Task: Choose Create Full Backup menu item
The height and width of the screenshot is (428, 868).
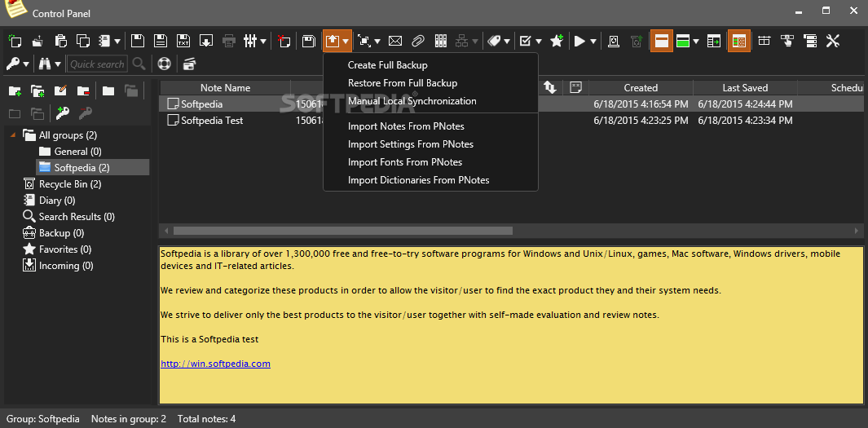Action: (430, 65)
